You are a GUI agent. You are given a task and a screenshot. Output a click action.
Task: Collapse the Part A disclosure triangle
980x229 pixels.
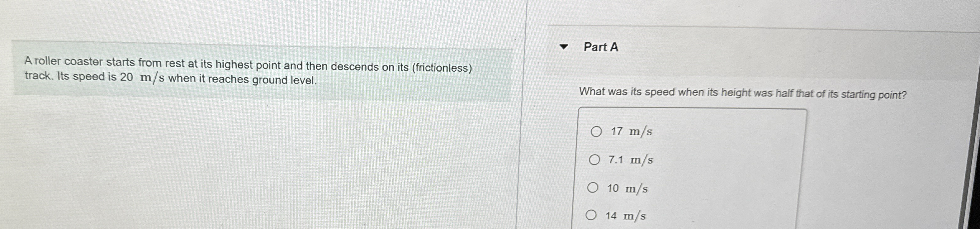tap(563, 47)
